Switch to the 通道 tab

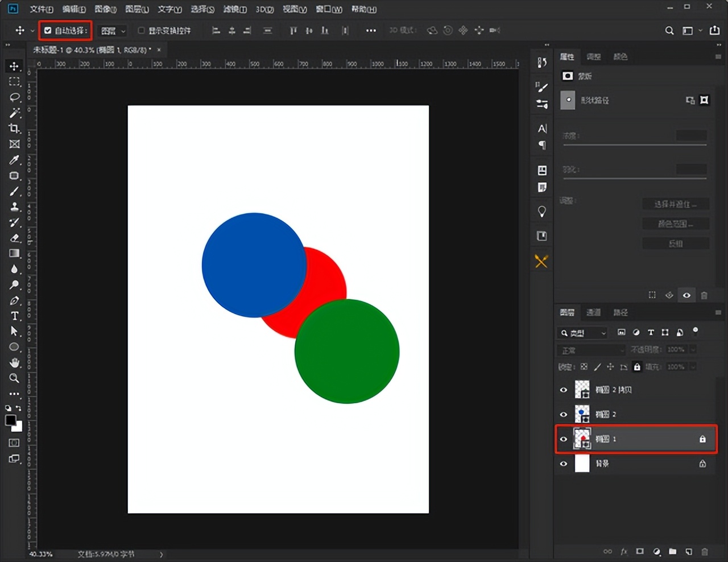593,312
